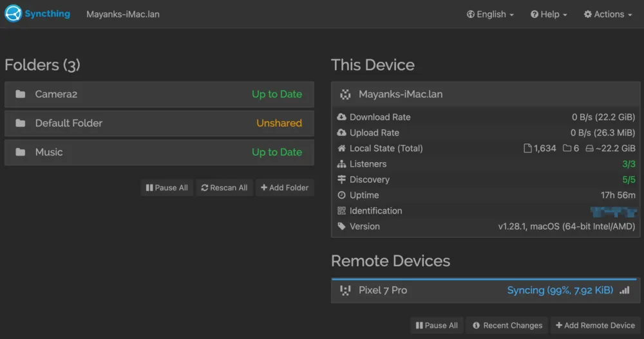The image size is (644, 339).
Task: Click the Unshared status label
Action: [279, 123]
